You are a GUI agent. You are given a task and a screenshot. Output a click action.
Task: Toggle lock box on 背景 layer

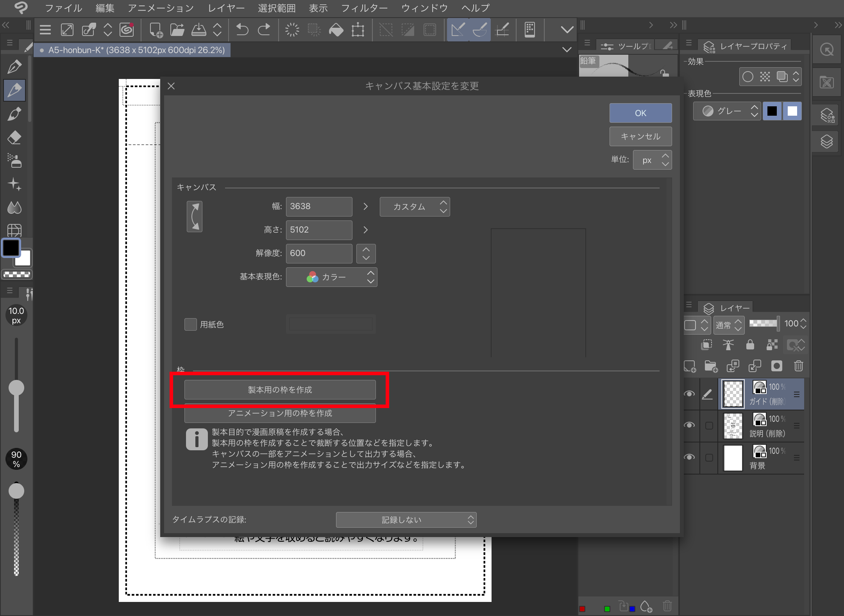tap(709, 458)
